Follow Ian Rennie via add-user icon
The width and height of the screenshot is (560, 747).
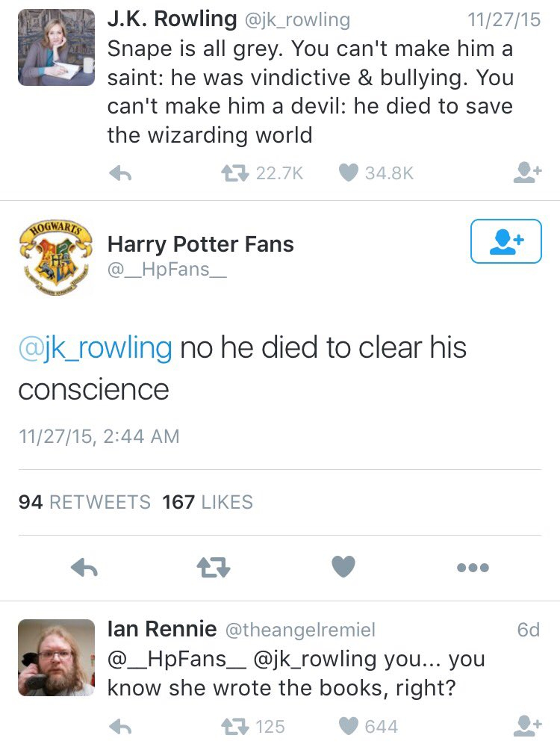pos(527,726)
